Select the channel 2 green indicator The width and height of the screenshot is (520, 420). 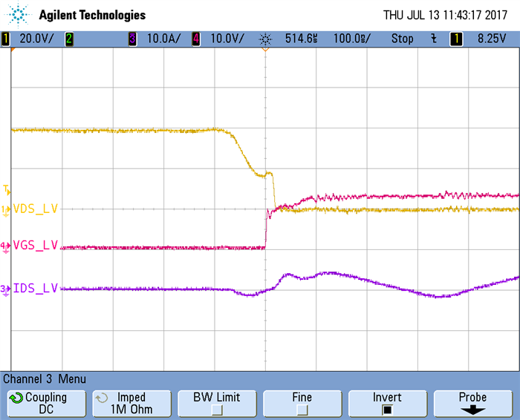click(x=69, y=39)
